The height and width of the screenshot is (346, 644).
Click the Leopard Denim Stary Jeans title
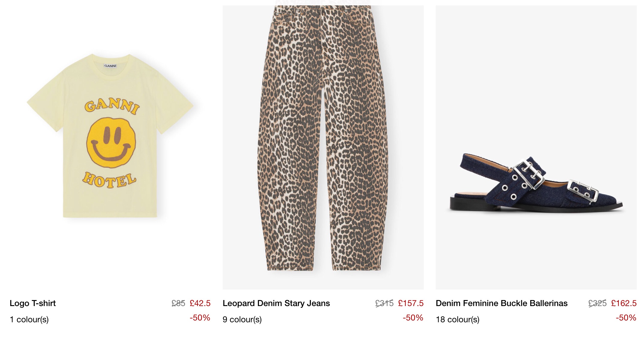click(x=276, y=303)
